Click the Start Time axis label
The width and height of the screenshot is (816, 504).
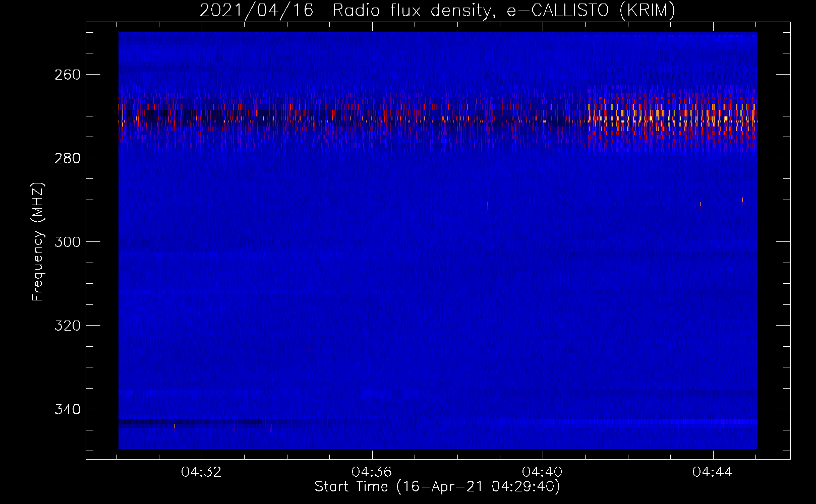click(437, 487)
